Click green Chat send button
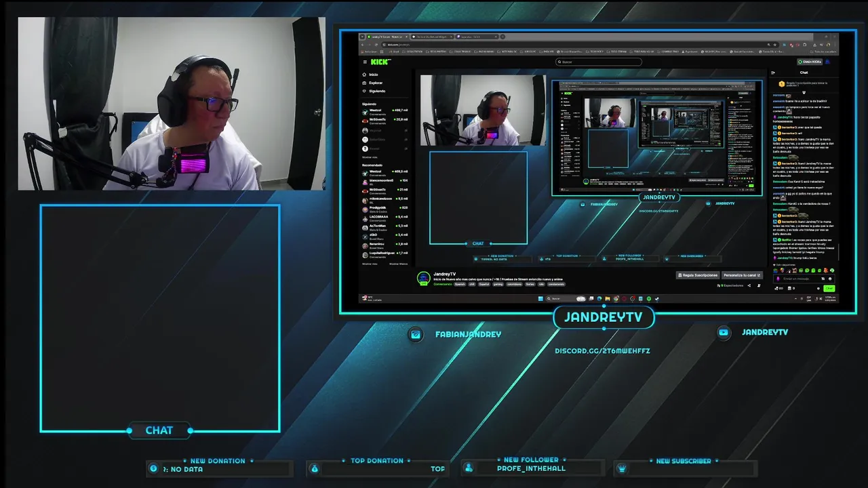Screen dimensions: 868x488 (829, 288)
